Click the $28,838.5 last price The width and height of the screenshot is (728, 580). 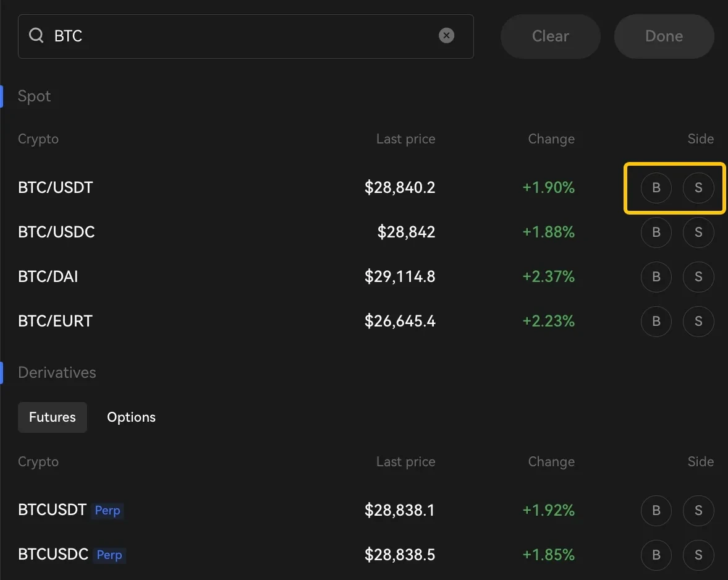[x=400, y=555]
